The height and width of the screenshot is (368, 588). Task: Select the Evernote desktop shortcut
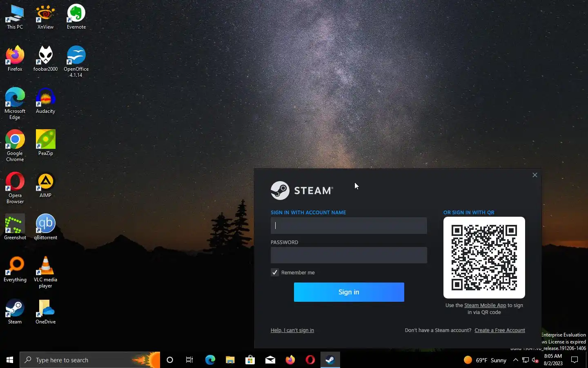point(76,17)
